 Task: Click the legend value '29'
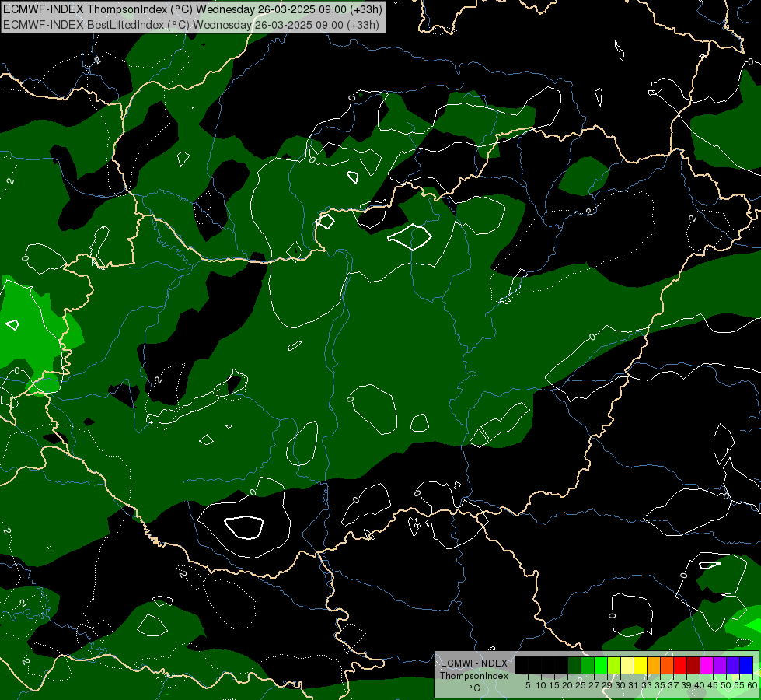click(x=608, y=685)
